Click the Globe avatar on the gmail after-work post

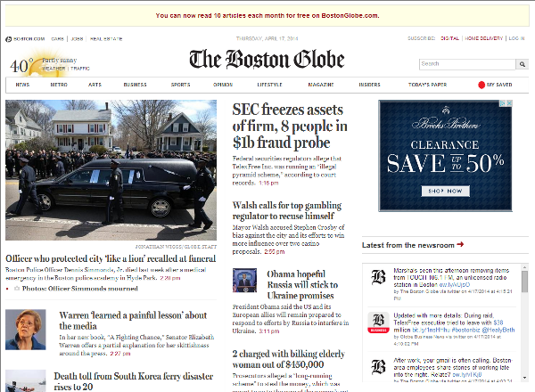(378, 366)
